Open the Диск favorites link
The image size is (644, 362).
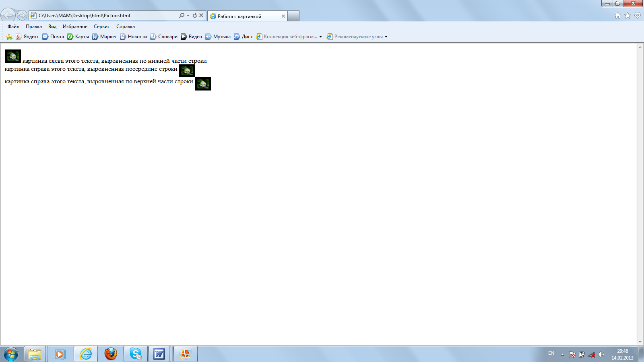(x=244, y=37)
